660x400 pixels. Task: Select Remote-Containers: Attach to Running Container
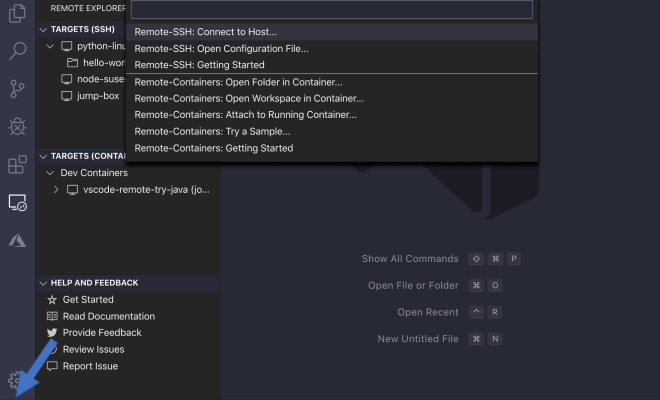pyautogui.click(x=332, y=115)
